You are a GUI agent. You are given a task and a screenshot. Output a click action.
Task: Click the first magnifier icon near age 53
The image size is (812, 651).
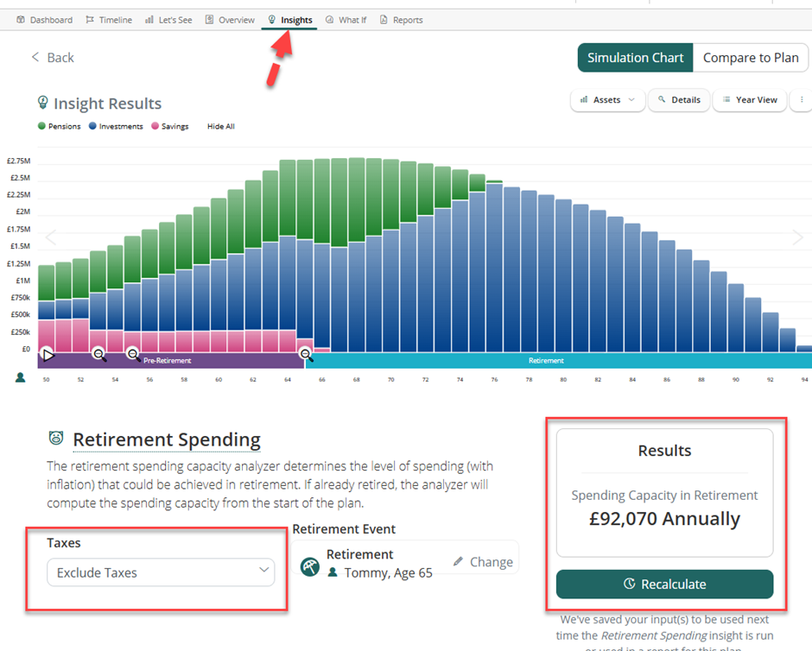coord(98,354)
